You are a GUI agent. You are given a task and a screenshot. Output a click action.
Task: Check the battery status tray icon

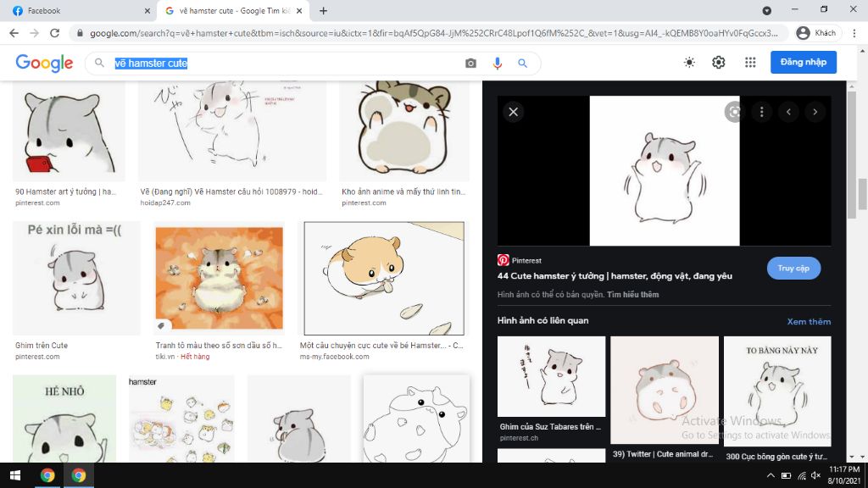click(786, 475)
